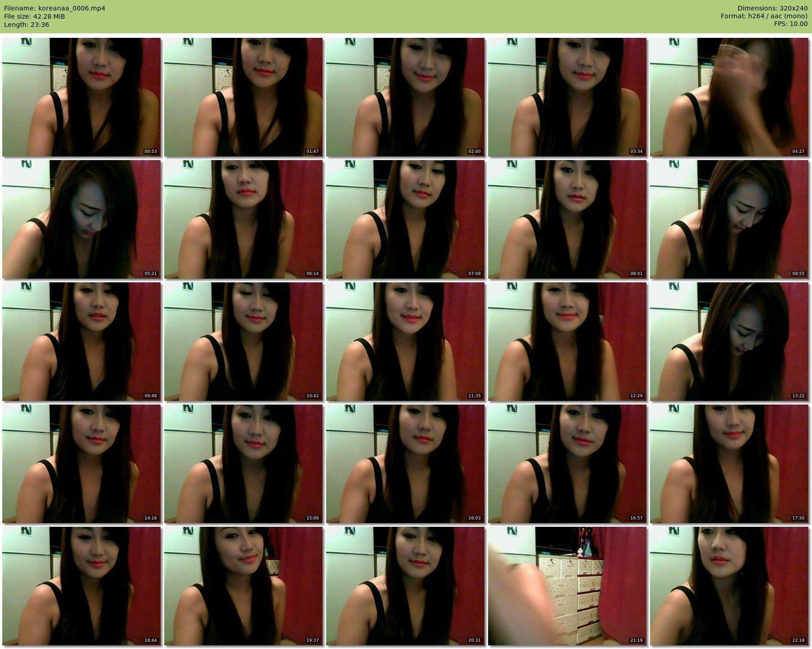View the thumbnail at 20:31

click(405, 586)
